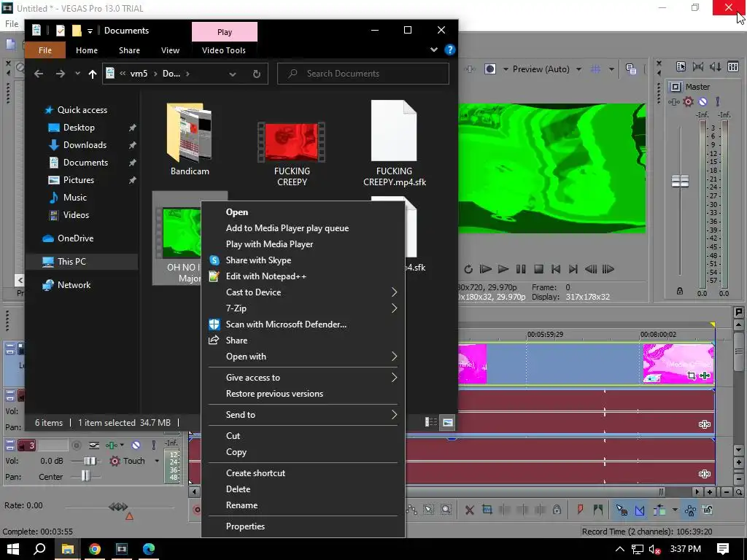747x560 pixels.
Task: Adjust track 3 pan slider
Action: pos(85,475)
